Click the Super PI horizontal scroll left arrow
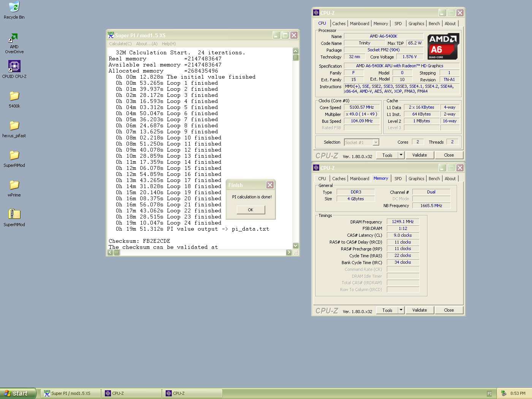This screenshot has width=532, height=399. coord(110,252)
